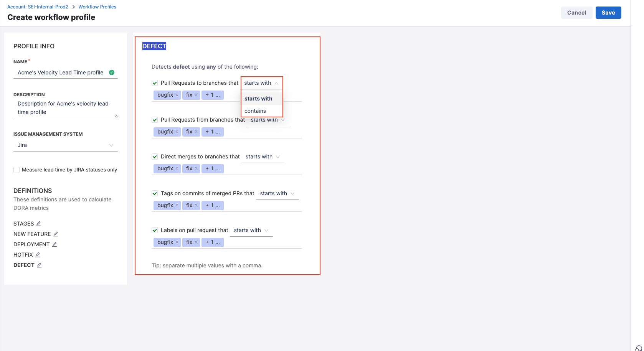Screen dimensions: 644x351
Task: Remove fix tag under Direct merges to branches
Action: [196, 169]
